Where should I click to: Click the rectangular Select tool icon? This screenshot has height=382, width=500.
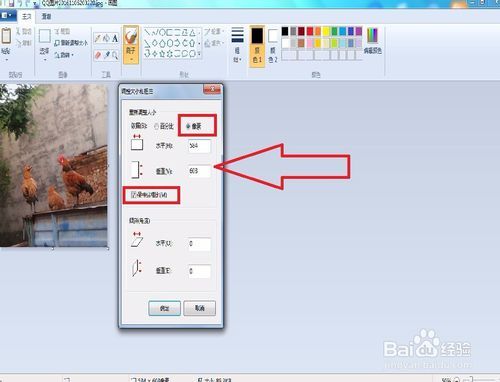(x=45, y=36)
